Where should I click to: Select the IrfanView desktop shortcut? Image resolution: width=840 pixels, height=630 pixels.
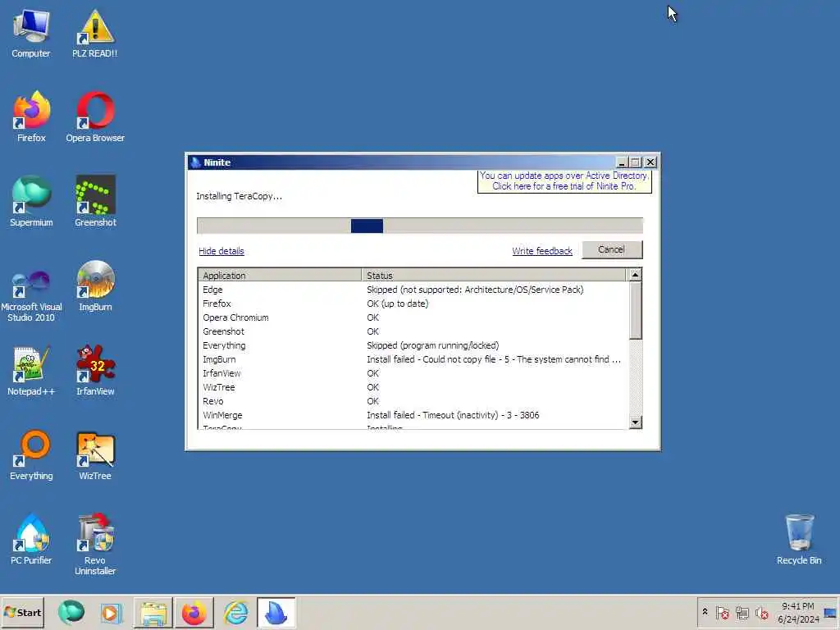point(95,371)
